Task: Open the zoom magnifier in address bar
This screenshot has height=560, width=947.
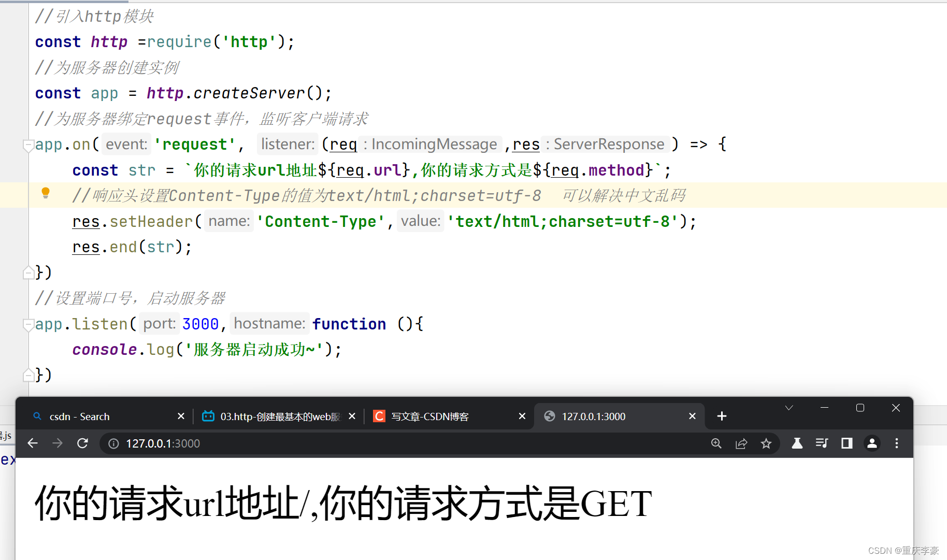Action: 716,443
